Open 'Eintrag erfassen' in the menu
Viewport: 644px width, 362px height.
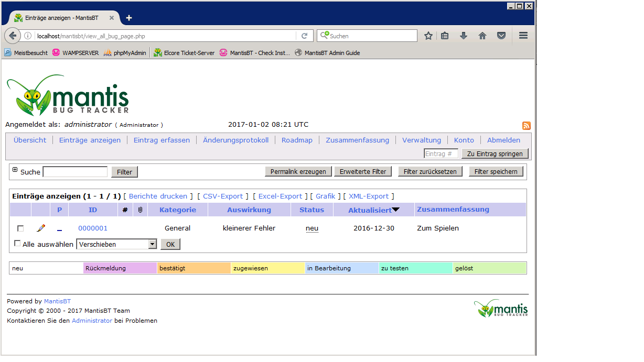pyautogui.click(x=162, y=140)
